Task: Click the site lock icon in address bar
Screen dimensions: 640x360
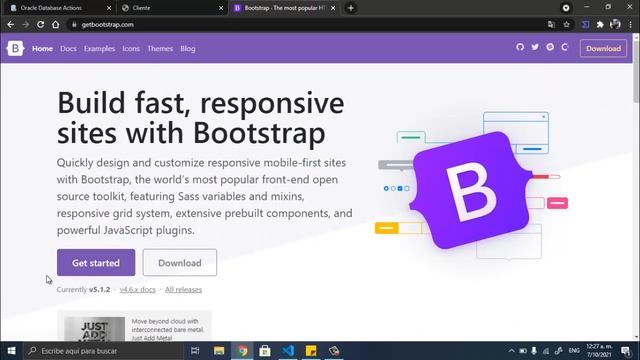Action: (x=74, y=24)
